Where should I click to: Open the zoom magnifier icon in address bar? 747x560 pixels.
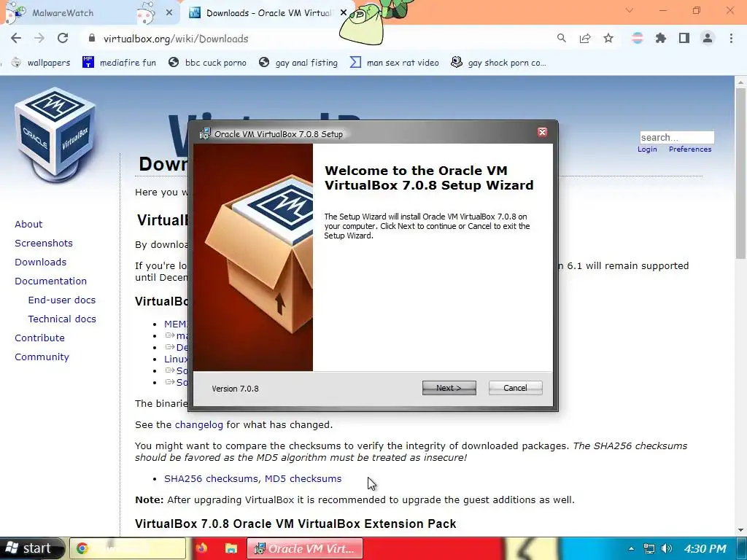tap(562, 39)
